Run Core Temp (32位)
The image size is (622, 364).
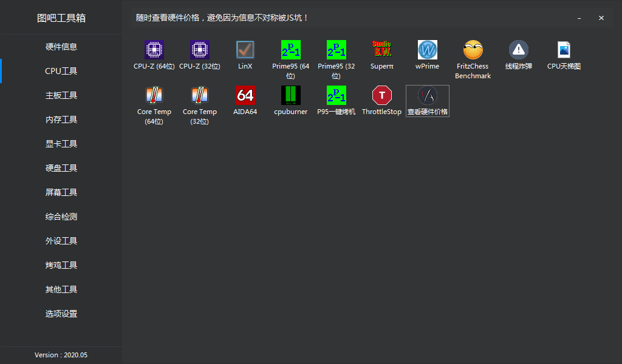point(199,103)
